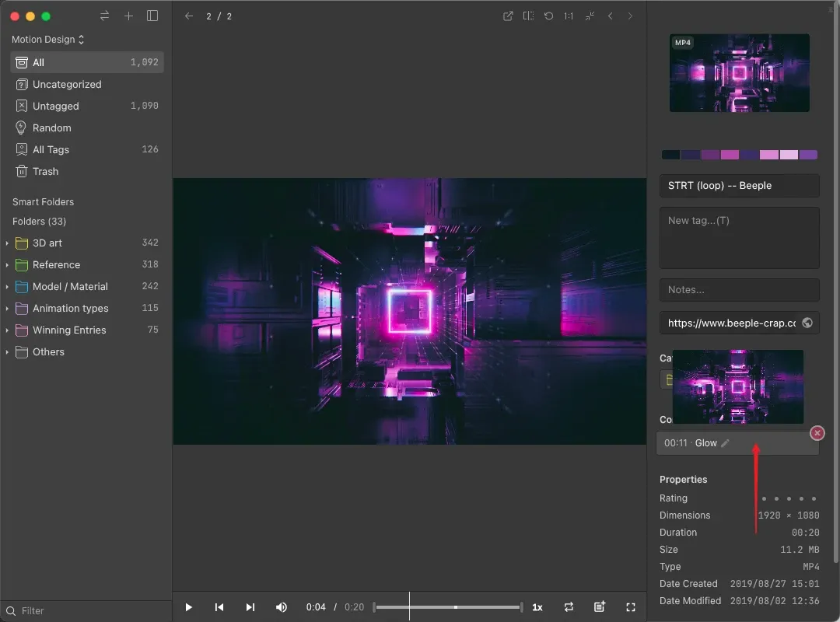Select the 3D art folder
The image size is (840, 622).
pos(87,243)
